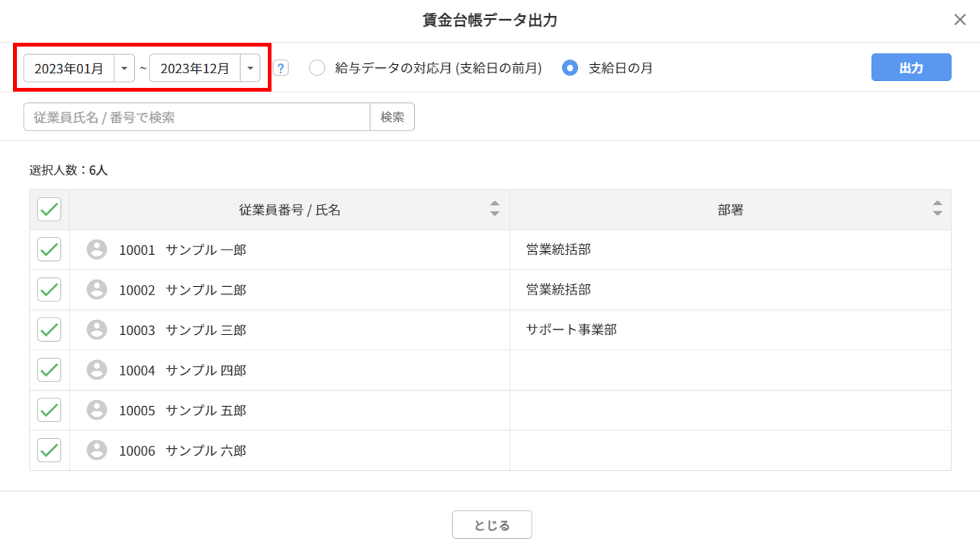
Task: Open the 2023年01月 start month dropdown arrow
Action: click(124, 68)
